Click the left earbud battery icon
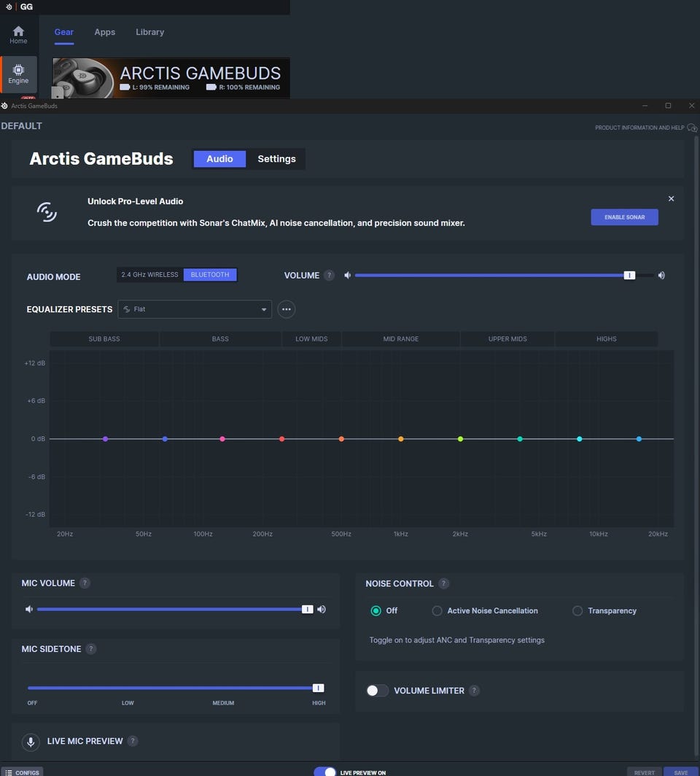This screenshot has height=776, width=700. (x=125, y=87)
